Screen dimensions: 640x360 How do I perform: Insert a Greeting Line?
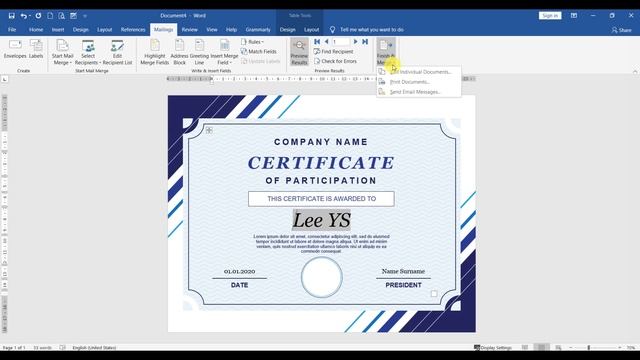click(x=199, y=52)
